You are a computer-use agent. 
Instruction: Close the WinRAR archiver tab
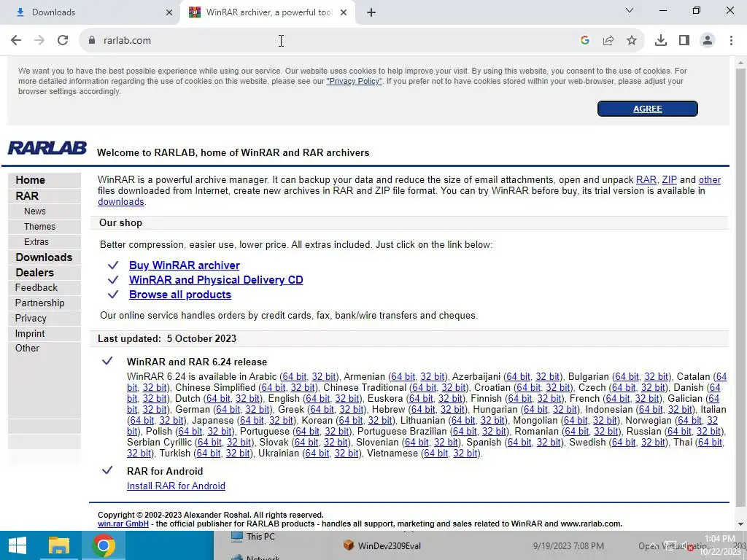tap(344, 12)
